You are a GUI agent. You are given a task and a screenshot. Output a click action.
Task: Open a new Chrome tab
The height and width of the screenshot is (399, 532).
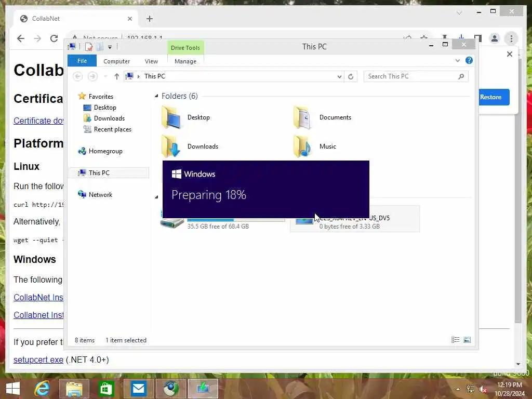(x=150, y=19)
